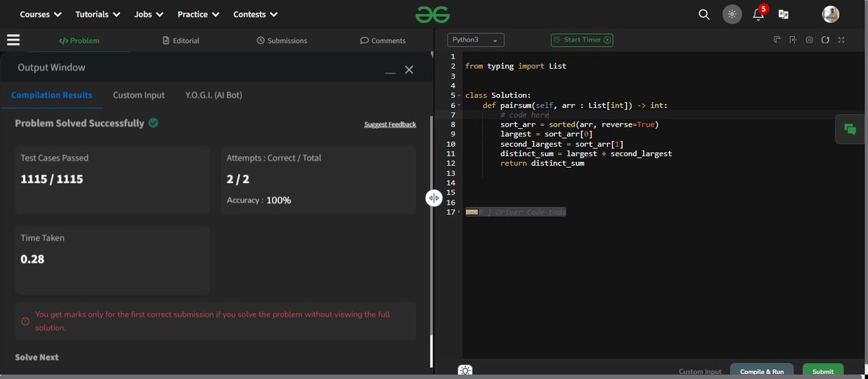The height and width of the screenshot is (379, 868).
Task: Open the hamburger side menu
Action: click(x=12, y=41)
